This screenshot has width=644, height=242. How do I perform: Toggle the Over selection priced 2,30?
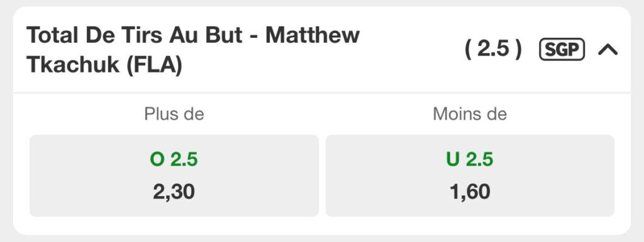(174, 175)
